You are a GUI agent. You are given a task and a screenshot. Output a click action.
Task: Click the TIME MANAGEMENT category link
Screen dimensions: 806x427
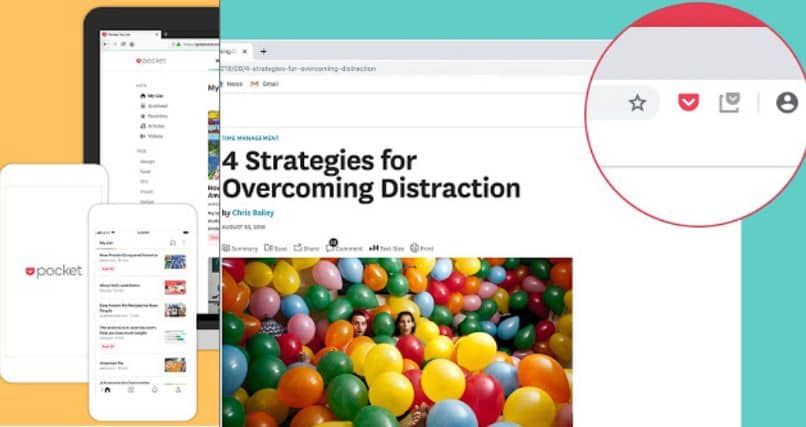[251, 138]
